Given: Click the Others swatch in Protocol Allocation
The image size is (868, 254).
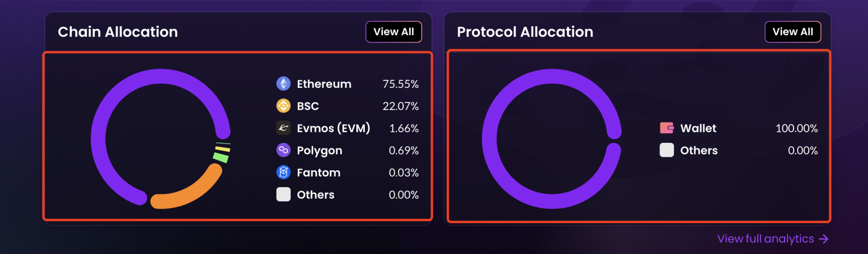Looking at the screenshot, I should click(667, 150).
